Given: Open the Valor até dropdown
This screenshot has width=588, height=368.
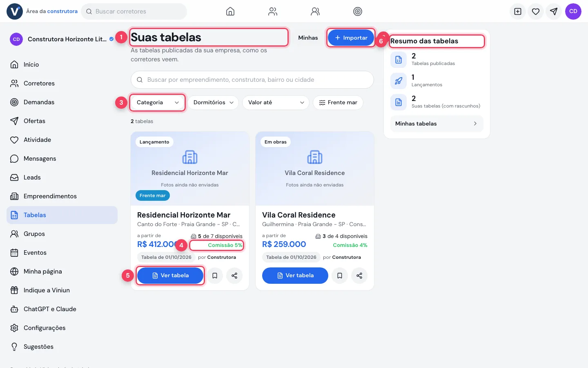Looking at the screenshot, I should point(276,103).
